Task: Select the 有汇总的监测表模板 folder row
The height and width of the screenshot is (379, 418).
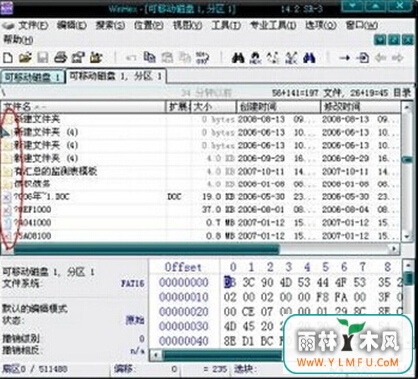Action: coord(200,171)
